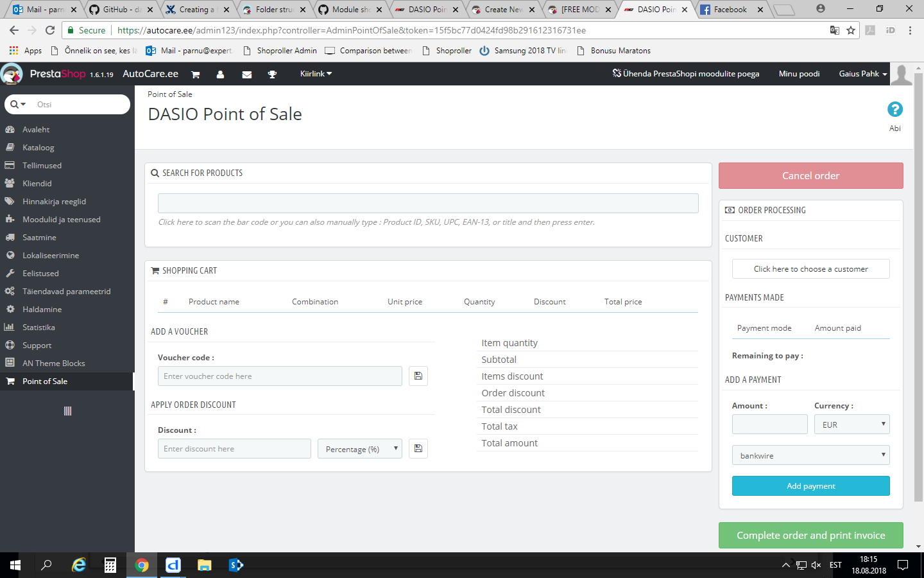Screen dimensions: 924x578
Task: Click the Cancel order button
Action: coord(811,175)
